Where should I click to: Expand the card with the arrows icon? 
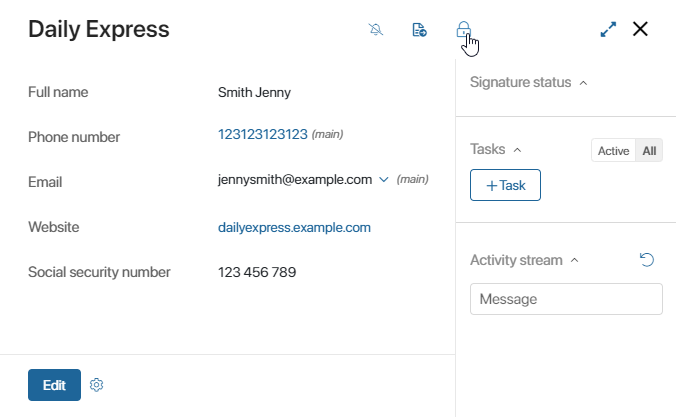pos(608,29)
